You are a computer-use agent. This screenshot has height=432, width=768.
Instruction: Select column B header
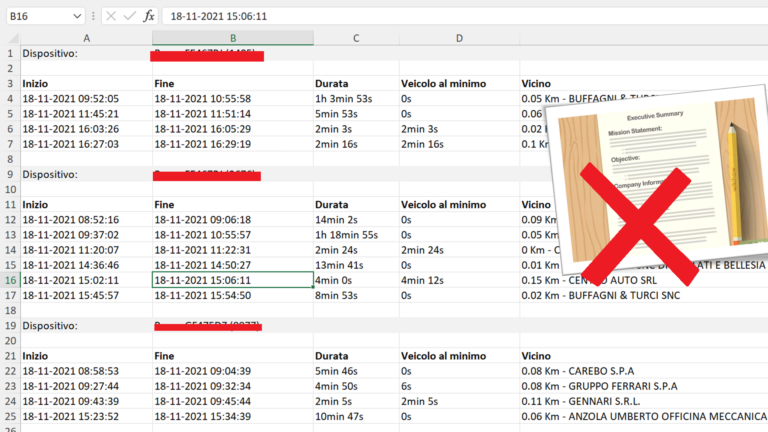click(x=232, y=38)
